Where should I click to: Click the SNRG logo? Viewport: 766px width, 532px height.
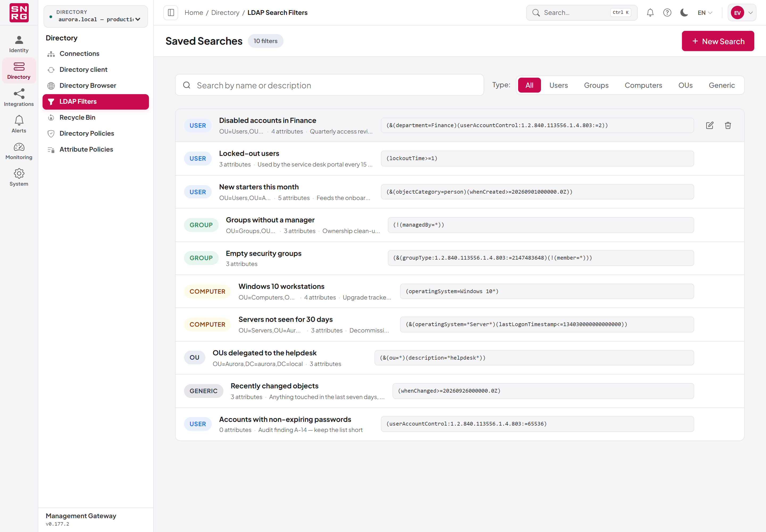coord(19,13)
